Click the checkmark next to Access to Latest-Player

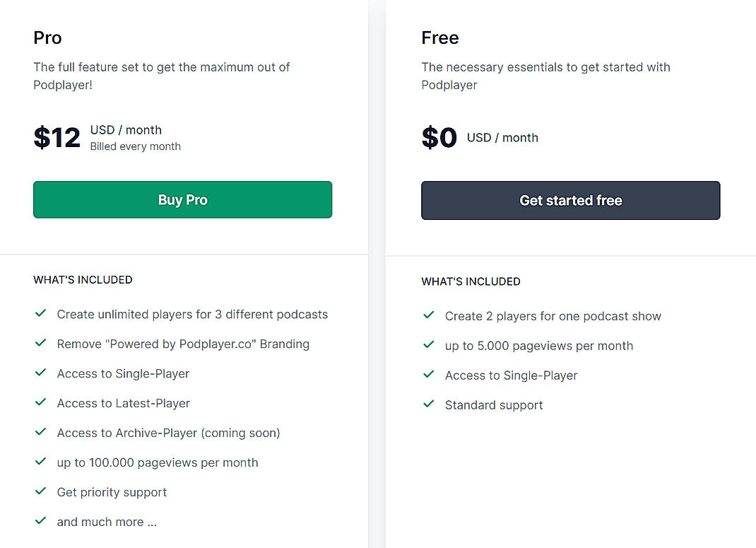[x=40, y=402]
